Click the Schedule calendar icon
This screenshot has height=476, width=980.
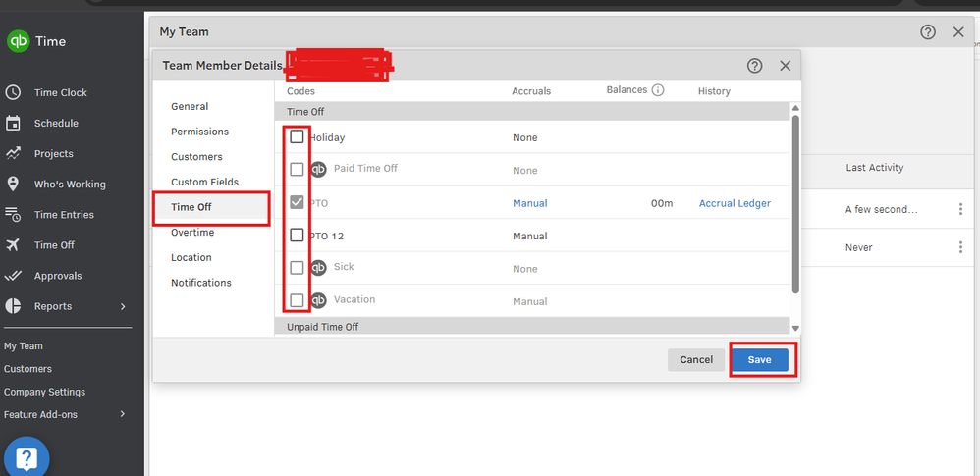(x=13, y=123)
